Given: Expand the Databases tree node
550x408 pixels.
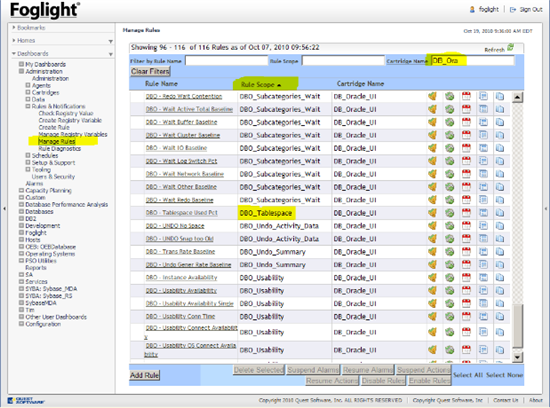Looking at the screenshot, I should coord(21,212).
